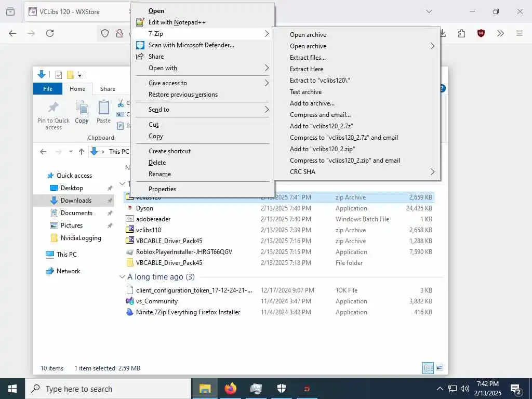Switch to the Home ribbon tab
Screen dimensions: 532x399
[x=77, y=88]
